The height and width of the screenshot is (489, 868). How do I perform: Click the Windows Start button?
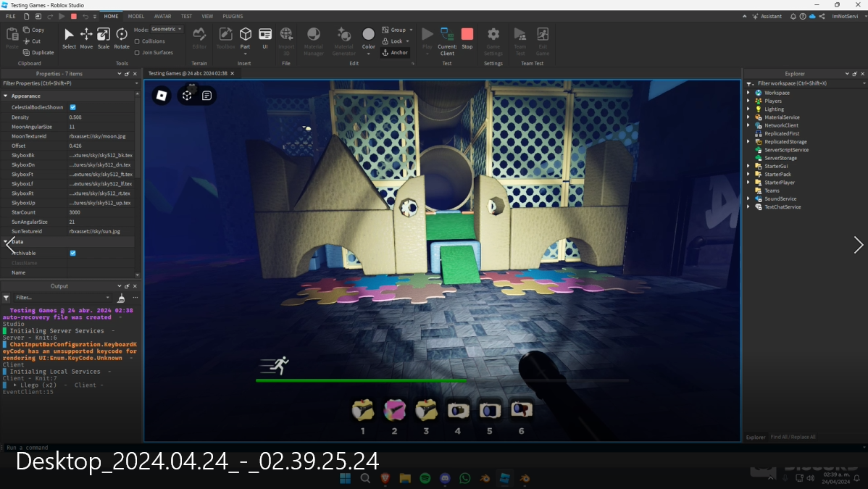pos(346,478)
